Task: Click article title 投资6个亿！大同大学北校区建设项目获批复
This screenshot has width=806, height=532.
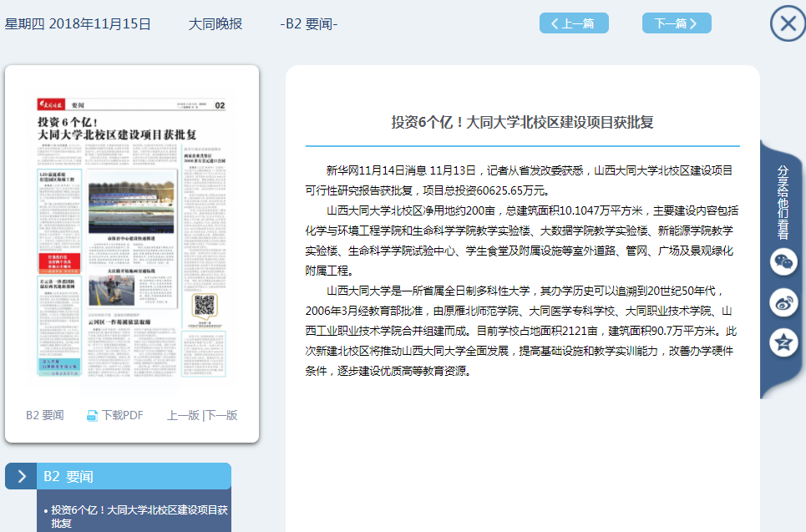Action: (x=522, y=122)
